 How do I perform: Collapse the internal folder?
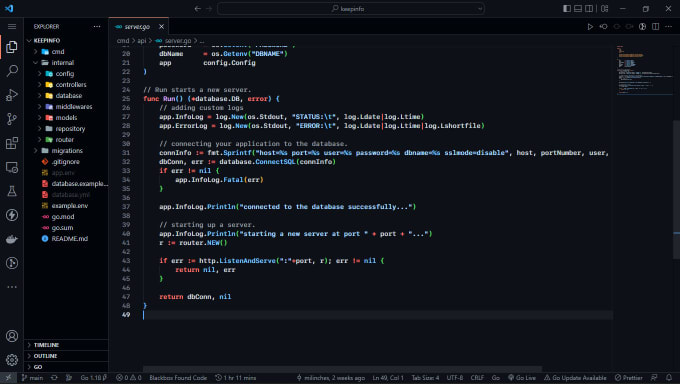(66, 62)
